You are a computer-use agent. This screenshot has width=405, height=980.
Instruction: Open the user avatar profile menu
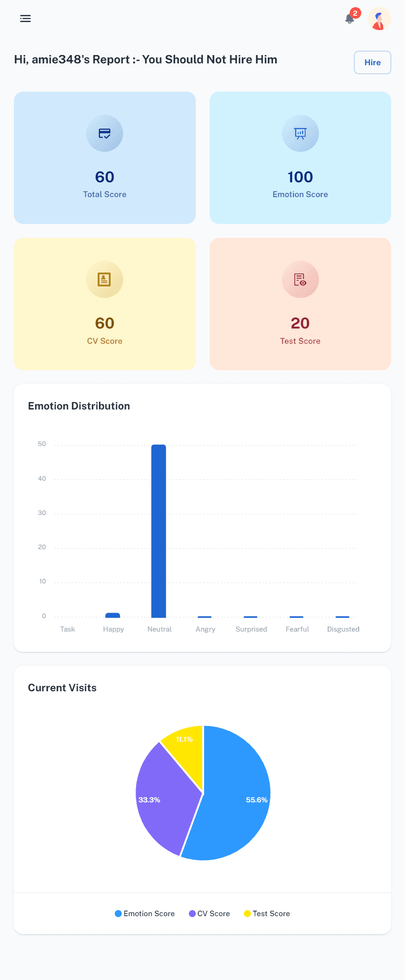pos(379,19)
